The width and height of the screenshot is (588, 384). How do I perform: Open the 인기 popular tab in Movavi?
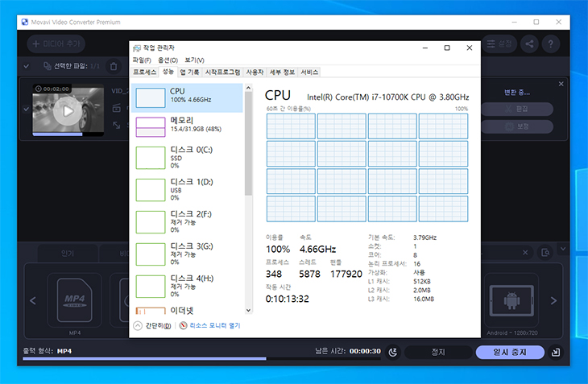pyautogui.click(x=68, y=254)
